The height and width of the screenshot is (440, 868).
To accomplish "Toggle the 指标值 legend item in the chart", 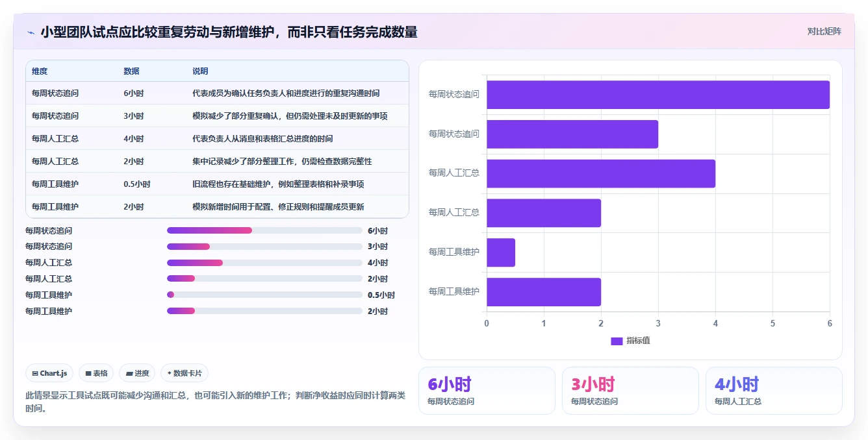I will [630, 341].
